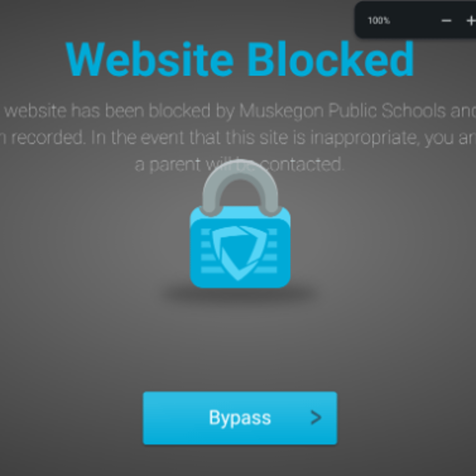The width and height of the screenshot is (476, 476).
Task: Click the horizontal stripes right of shield
Action: 269,251
